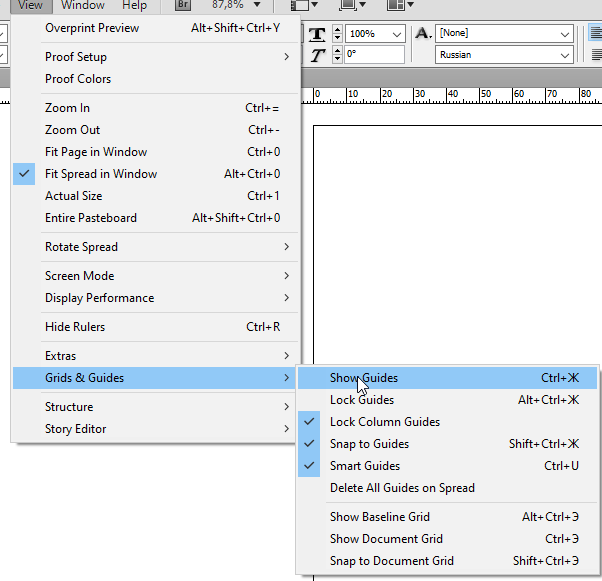Expand the Screen Mode submenu
602x581 pixels.
coord(156,276)
